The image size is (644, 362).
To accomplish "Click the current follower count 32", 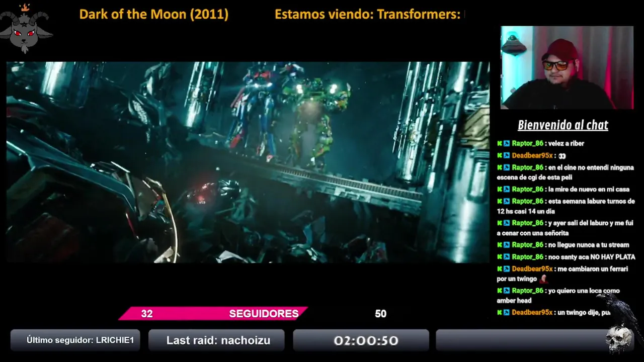I will 146,314.
